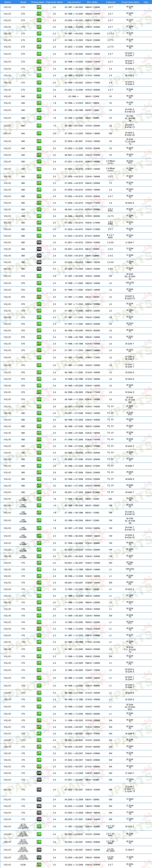The width and height of the screenshot is (152, 868).
Task: Click engine code B 6304 S3
Action: (130, 473)
